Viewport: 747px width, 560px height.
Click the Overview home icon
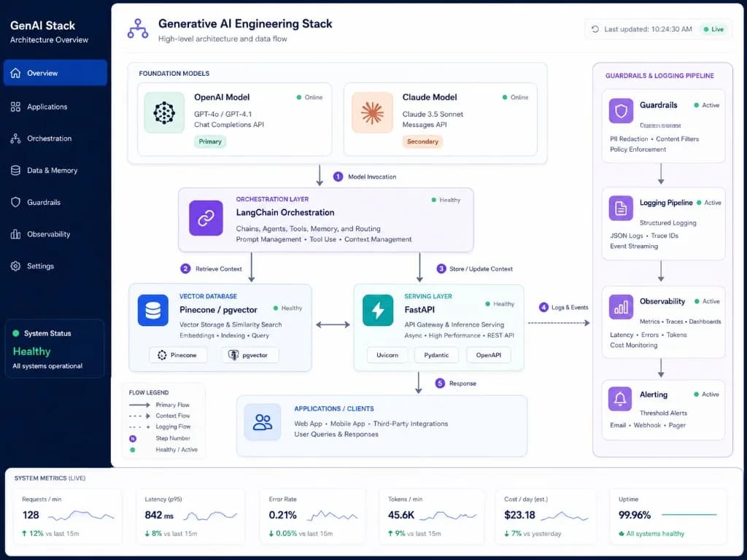16,73
